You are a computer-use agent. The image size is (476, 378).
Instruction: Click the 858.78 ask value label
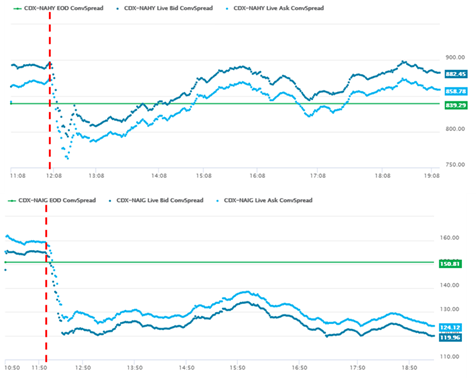[x=456, y=91]
